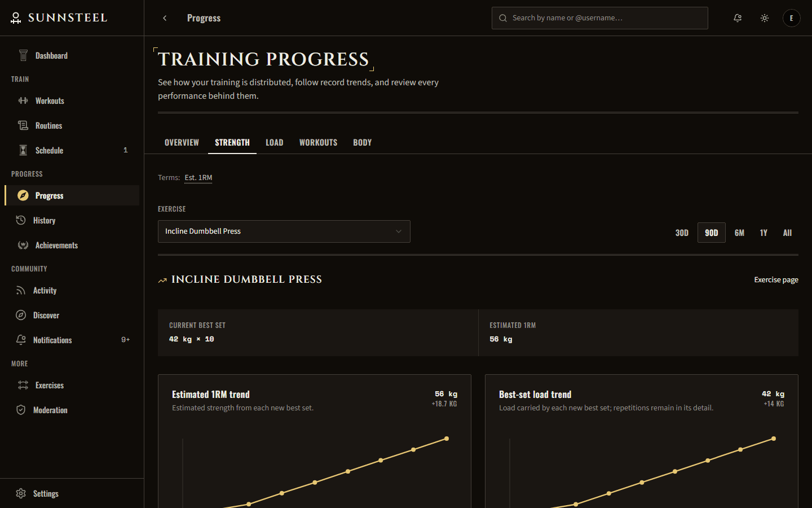Select the 90D time range
Screen dimensions: 812x508
click(x=712, y=233)
